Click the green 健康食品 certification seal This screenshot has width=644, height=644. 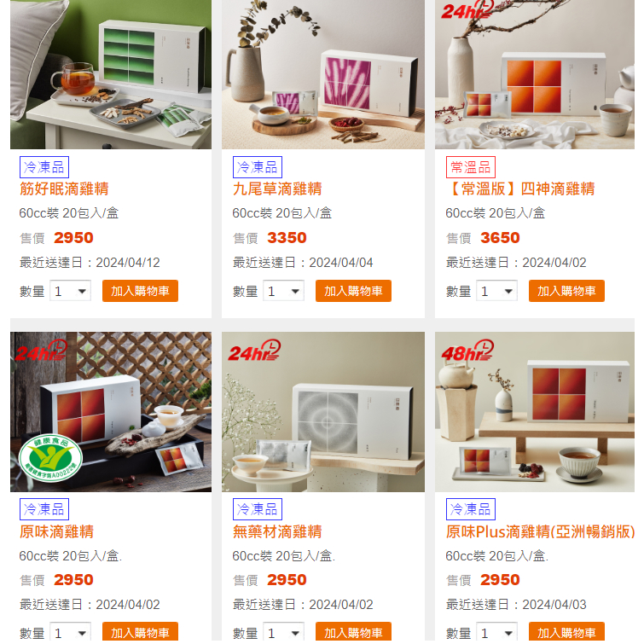[x=51, y=457]
